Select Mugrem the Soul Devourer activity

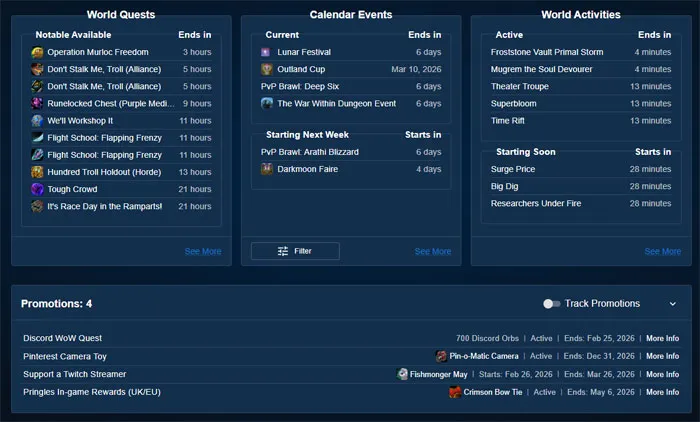tap(542, 69)
